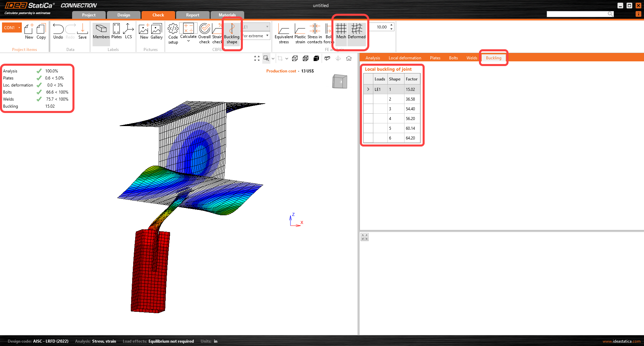Open the Materials ribbon tab
Viewport: 644px width, 346px height.
click(x=227, y=15)
